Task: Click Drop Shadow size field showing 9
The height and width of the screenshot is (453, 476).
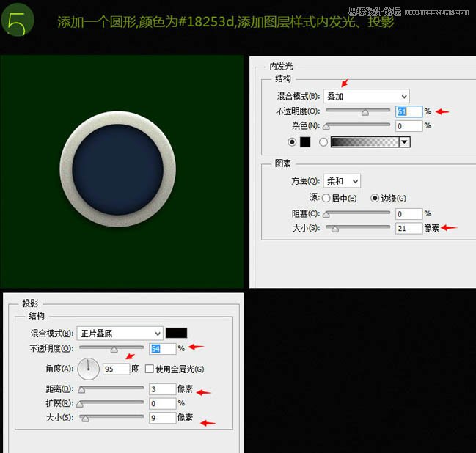Action: (x=162, y=418)
